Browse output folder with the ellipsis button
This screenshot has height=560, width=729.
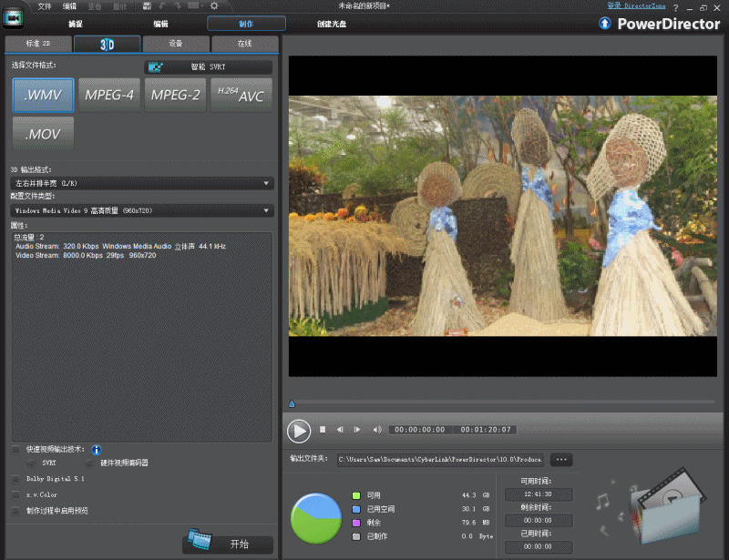[560, 460]
